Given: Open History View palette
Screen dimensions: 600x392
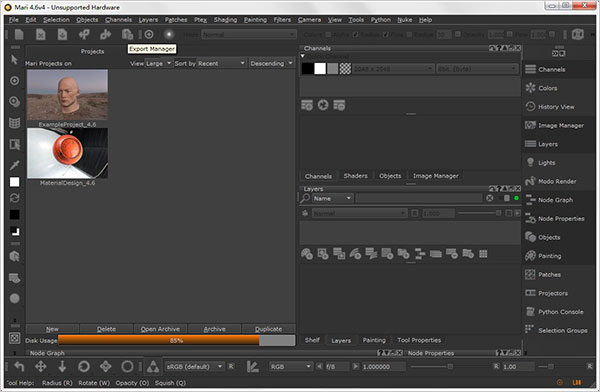Looking at the screenshot, I should 559,107.
